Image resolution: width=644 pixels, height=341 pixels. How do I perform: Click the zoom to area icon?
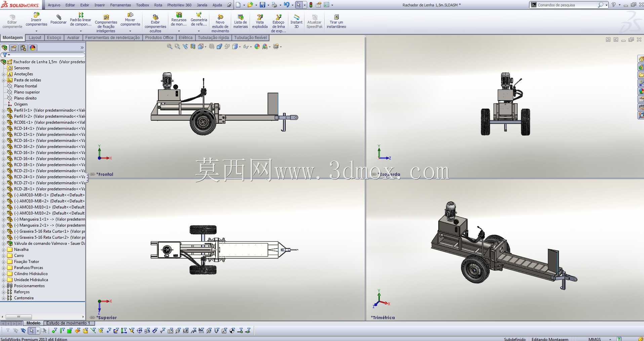[177, 46]
